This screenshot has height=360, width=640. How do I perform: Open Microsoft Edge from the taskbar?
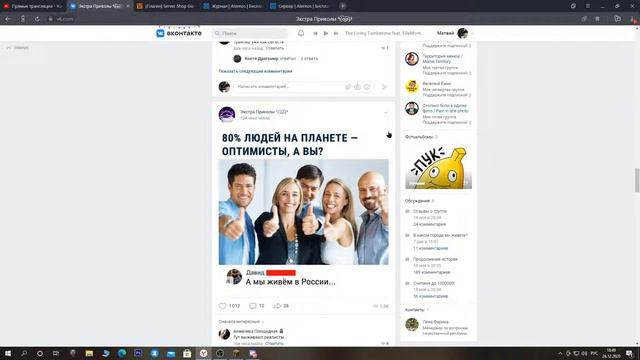click(x=122, y=353)
